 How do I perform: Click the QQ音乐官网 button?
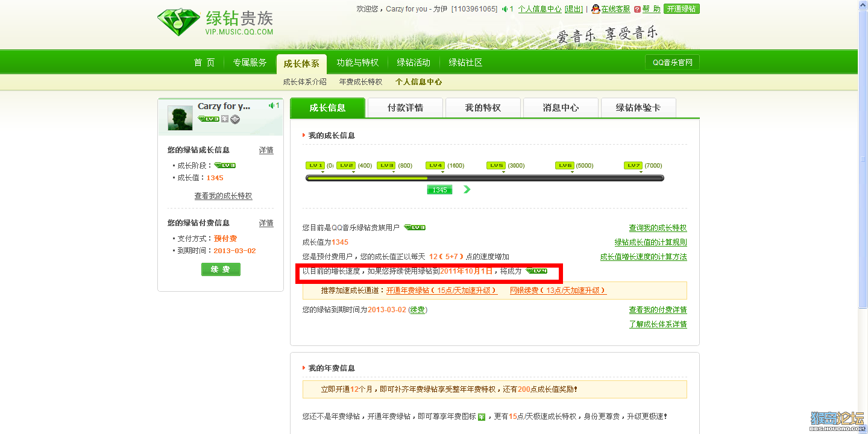tap(672, 62)
